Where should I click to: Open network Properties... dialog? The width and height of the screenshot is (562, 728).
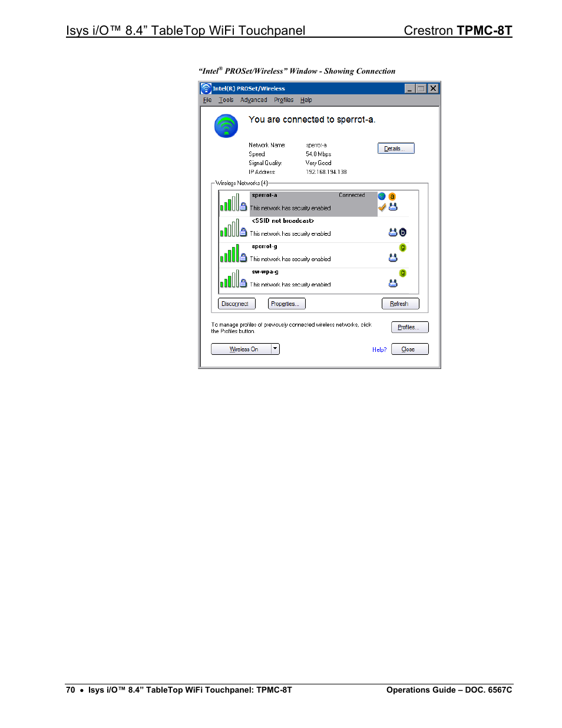pos(287,304)
